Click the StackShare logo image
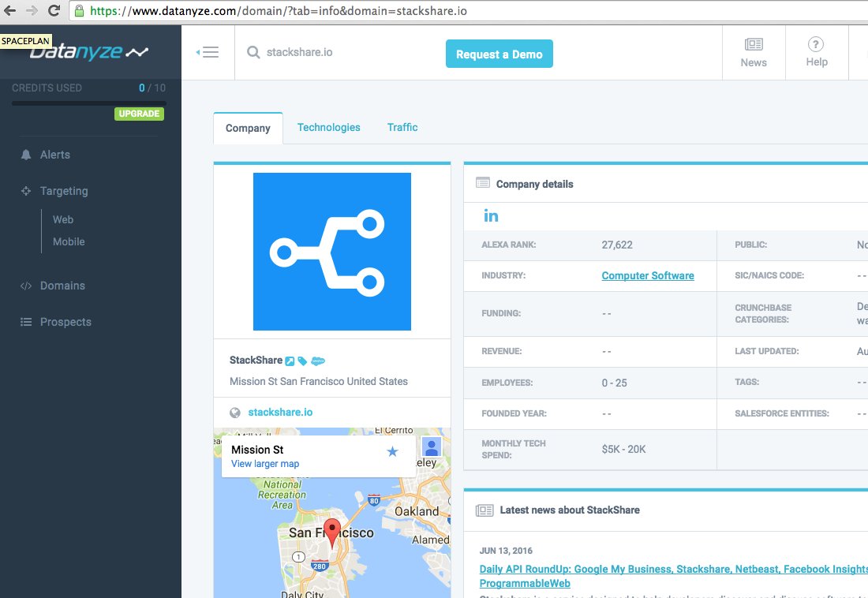The image size is (868, 598). click(332, 252)
